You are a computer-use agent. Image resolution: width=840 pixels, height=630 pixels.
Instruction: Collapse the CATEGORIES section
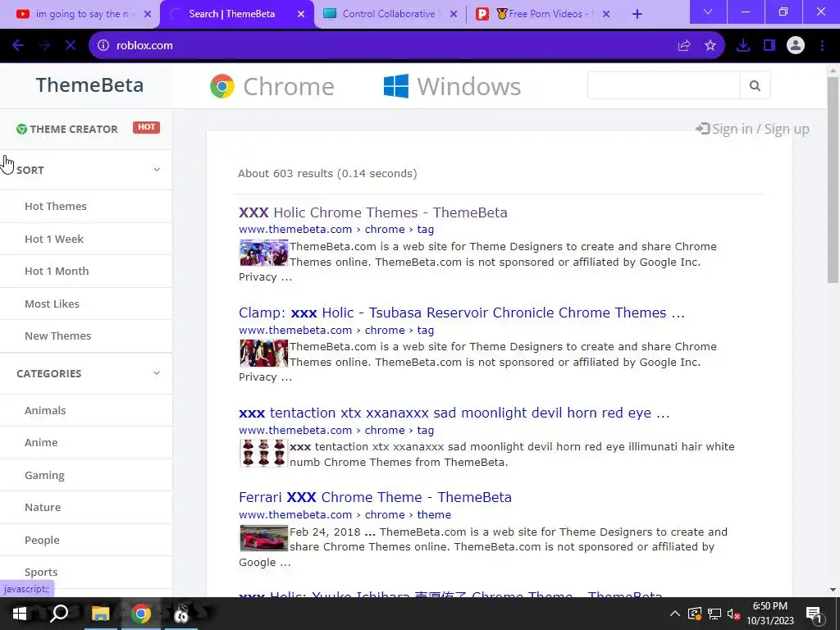[x=157, y=373]
